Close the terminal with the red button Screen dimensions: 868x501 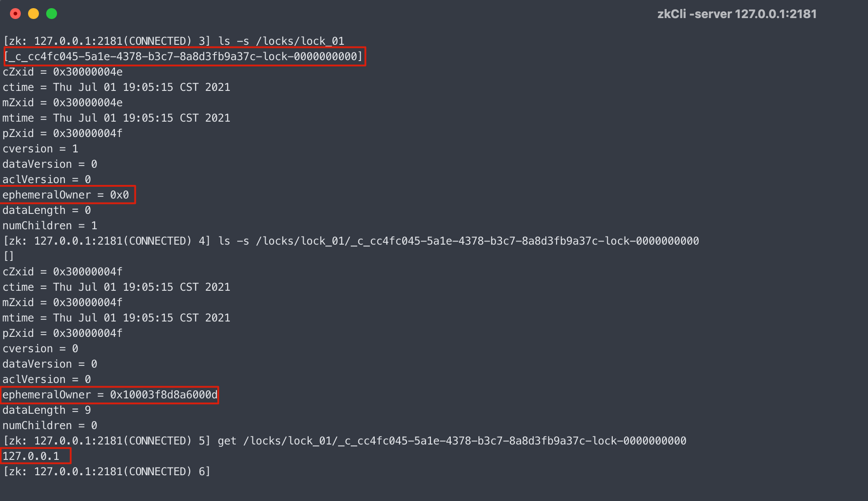tap(15, 14)
